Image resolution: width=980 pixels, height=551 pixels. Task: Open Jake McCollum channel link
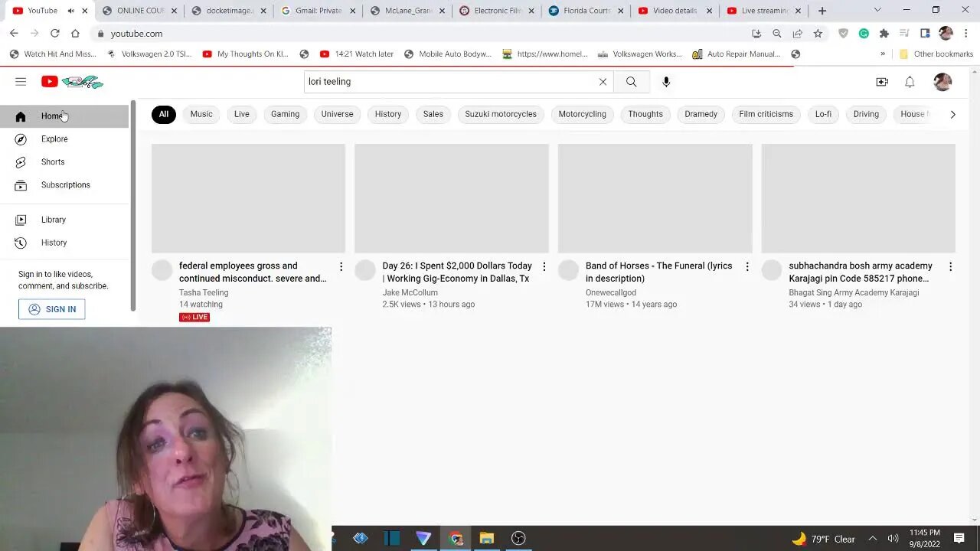[x=410, y=292]
